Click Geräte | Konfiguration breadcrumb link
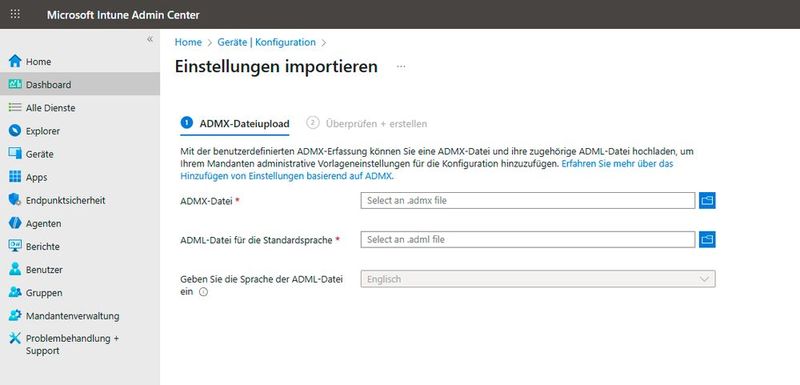800x385 pixels. pyautogui.click(x=266, y=42)
